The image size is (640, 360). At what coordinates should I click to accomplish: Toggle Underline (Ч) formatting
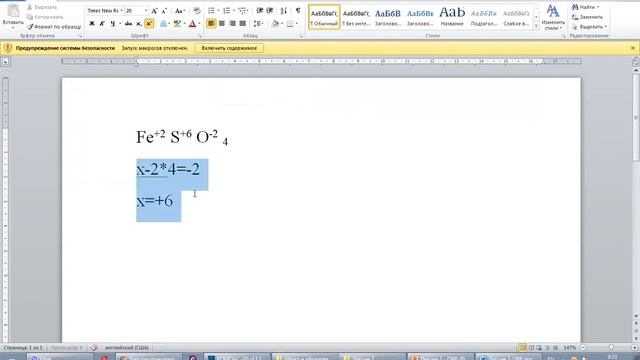click(x=113, y=24)
